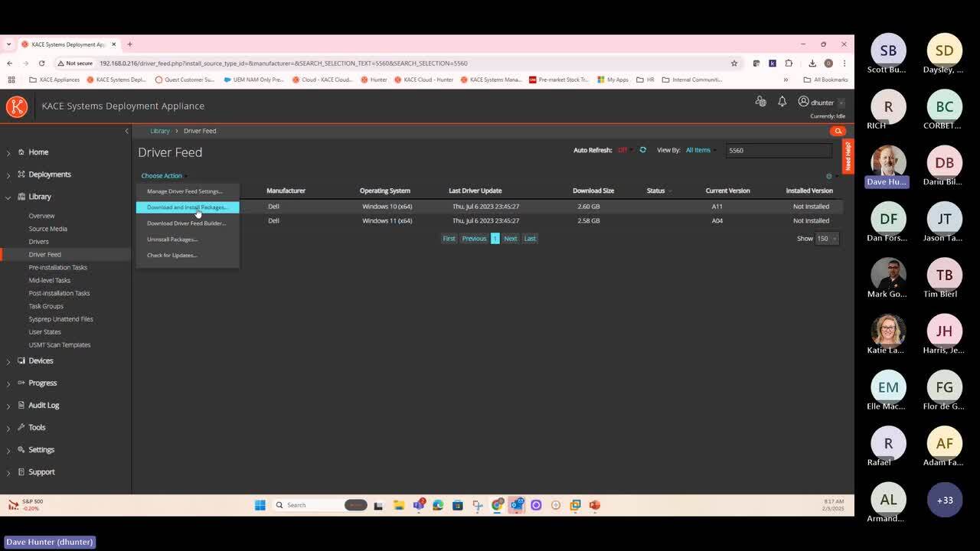The image size is (980, 551).
Task: Click the linked appliances icon beside the bell
Action: tap(760, 102)
